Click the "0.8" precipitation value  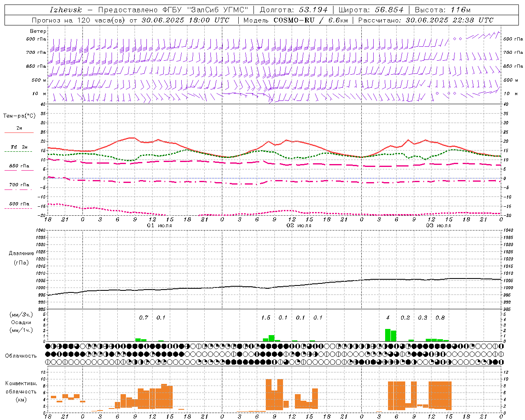pos(440,317)
